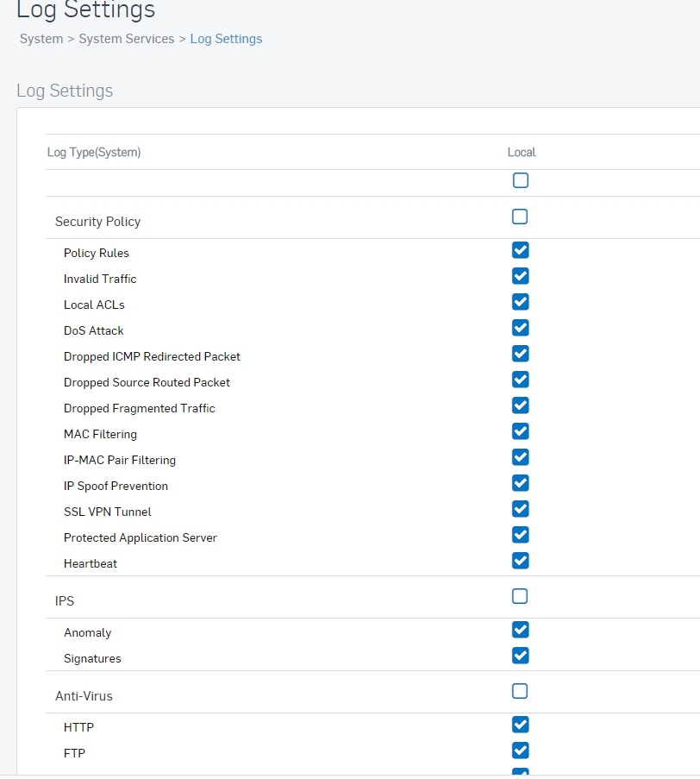This screenshot has height=779, width=700.
Task: Check the Security Policy group checkbox
Action: [x=520, y=217]
